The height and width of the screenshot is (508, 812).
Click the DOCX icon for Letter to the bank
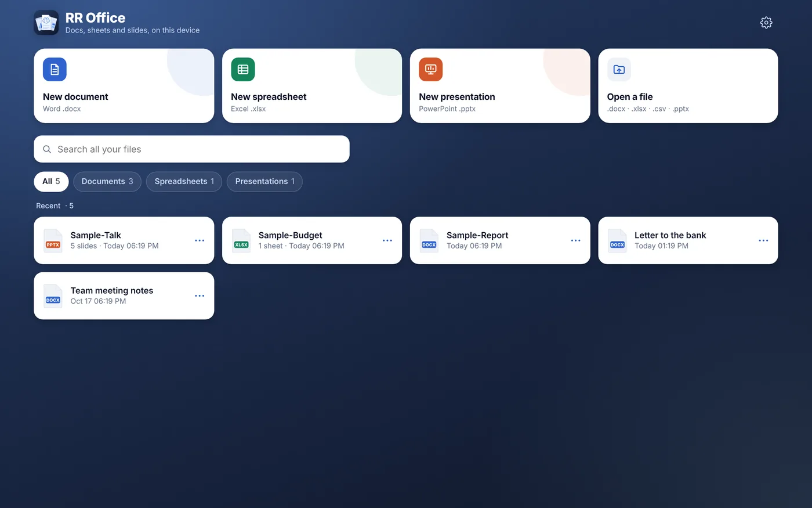tap(617, 240)
